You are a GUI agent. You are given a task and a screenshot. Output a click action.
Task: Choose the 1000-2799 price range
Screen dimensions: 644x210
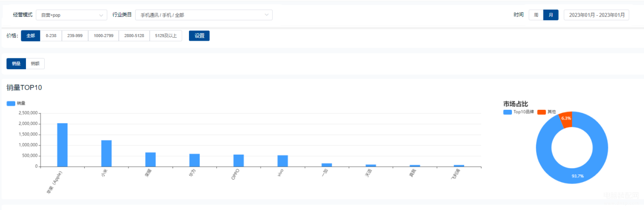(x=104, y=36)
